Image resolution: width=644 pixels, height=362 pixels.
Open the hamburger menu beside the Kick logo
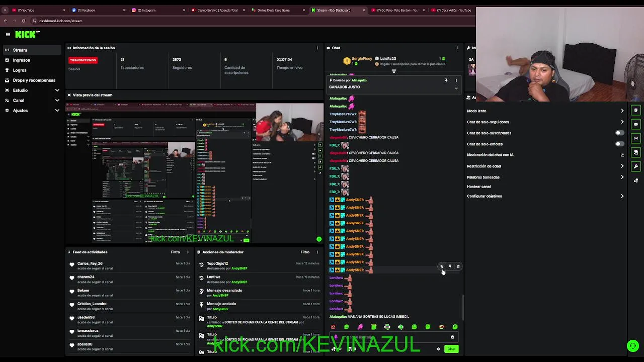coord(8,34)
